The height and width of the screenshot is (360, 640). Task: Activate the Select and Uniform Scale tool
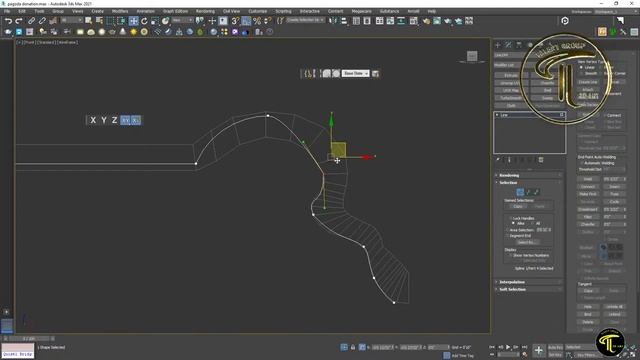coord(155,21)
